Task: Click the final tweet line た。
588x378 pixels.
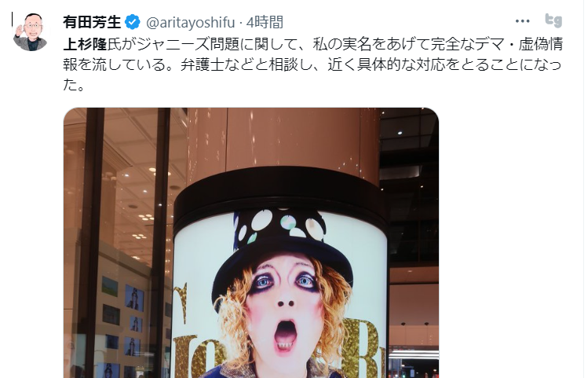Action: coord(74,85)
